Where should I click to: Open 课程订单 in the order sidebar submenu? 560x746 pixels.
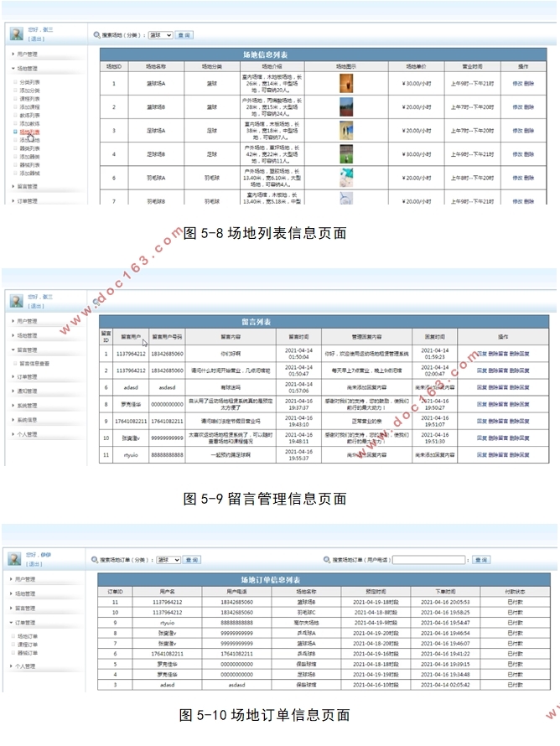coord(28,645)
